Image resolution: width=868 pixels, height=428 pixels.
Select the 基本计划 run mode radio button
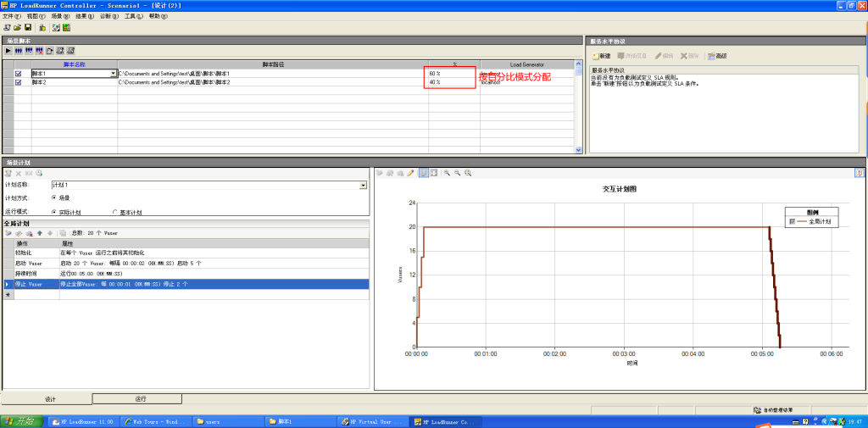115,213
